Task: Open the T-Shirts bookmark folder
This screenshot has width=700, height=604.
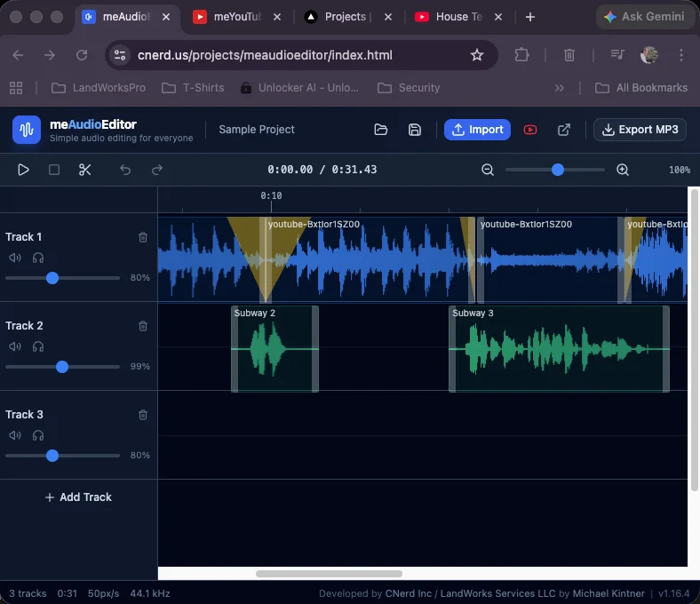Action: 193,88
